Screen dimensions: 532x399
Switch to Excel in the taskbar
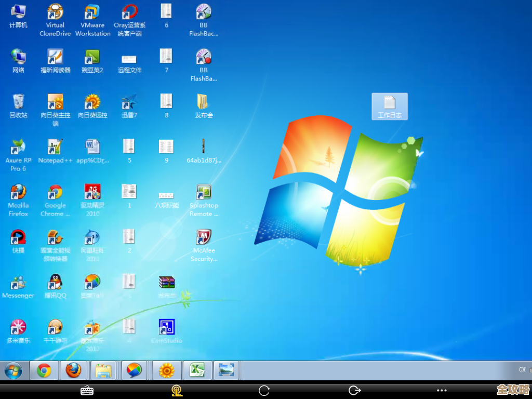click(x=197, y=370)
